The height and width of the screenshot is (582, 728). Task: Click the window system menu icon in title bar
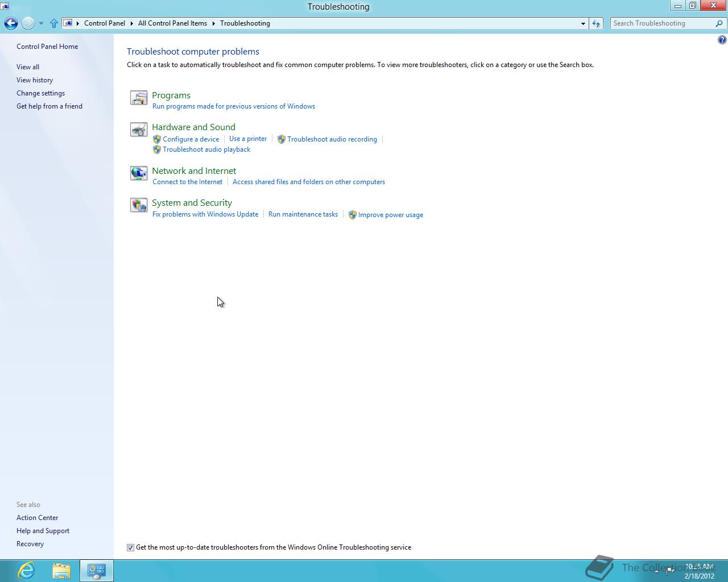(5, 6)
